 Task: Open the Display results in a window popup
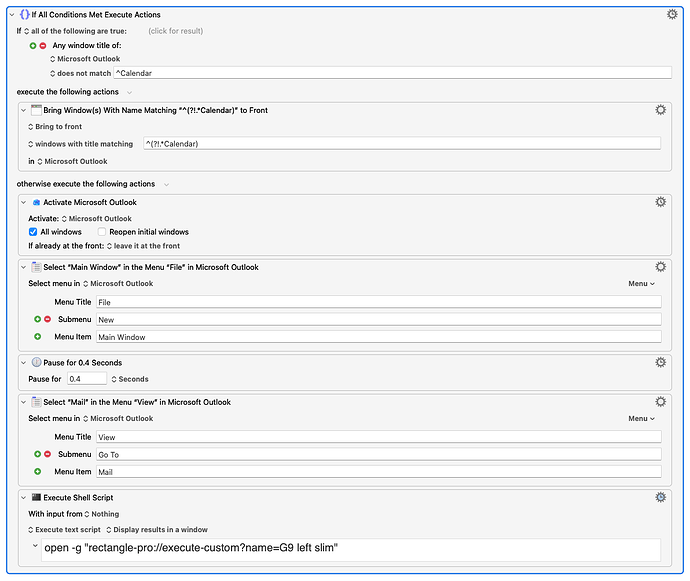[x=157, y=530]
